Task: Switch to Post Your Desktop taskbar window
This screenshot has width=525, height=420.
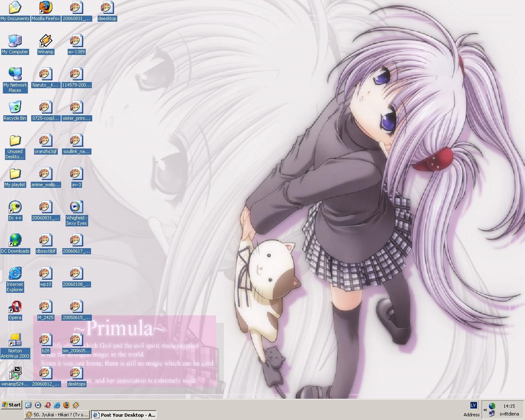Action: coord(123,415)
